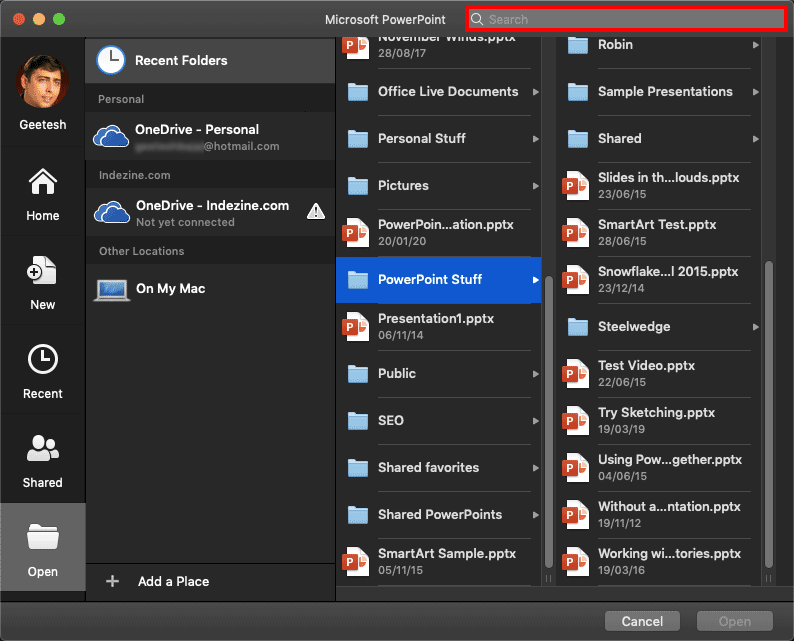Select the On My Mac location name
The height and width of the screenshot is (641, 794).
(x=171, y=289)
